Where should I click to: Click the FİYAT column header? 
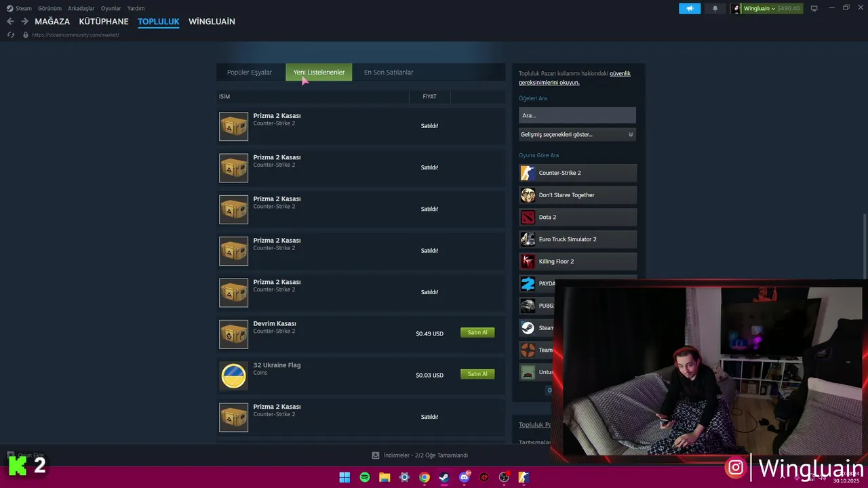(x=429, y=97)
